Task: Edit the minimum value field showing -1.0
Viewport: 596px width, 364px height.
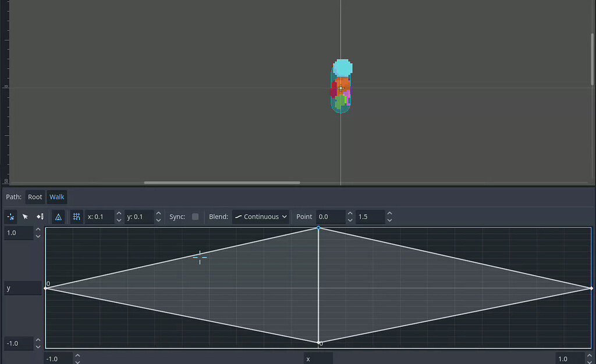Action: (x=17, y=343)
